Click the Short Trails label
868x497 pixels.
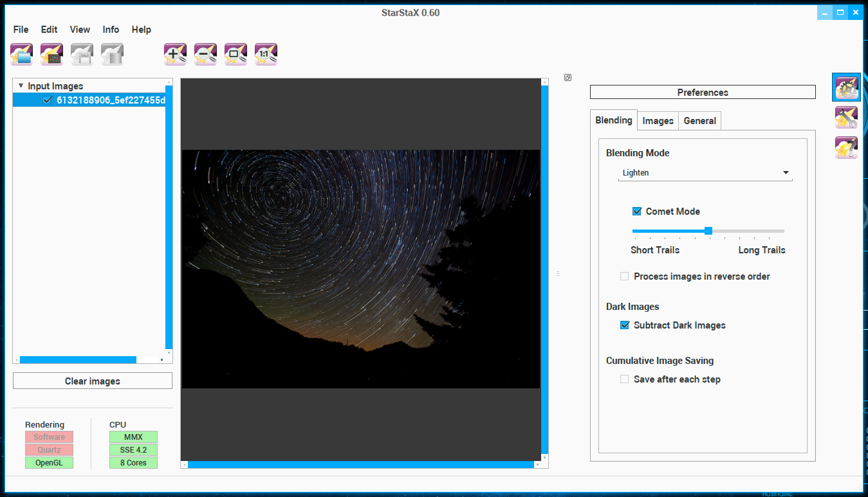coord(655,250)
